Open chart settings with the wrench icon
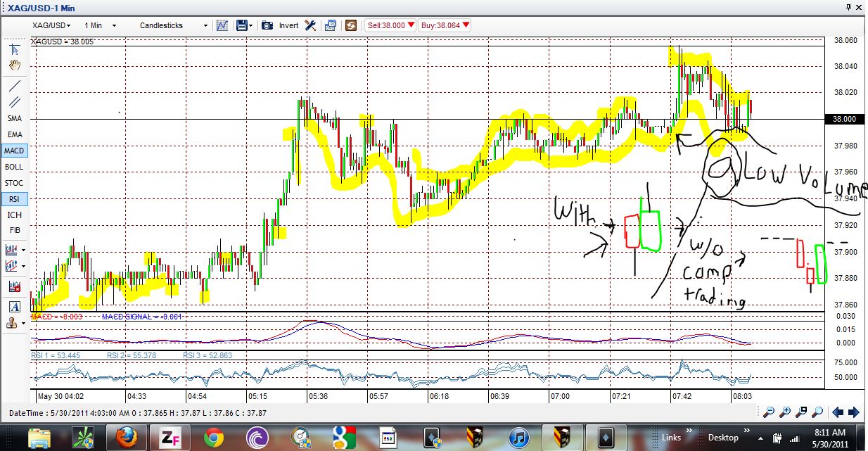 [x=310, y=25]
